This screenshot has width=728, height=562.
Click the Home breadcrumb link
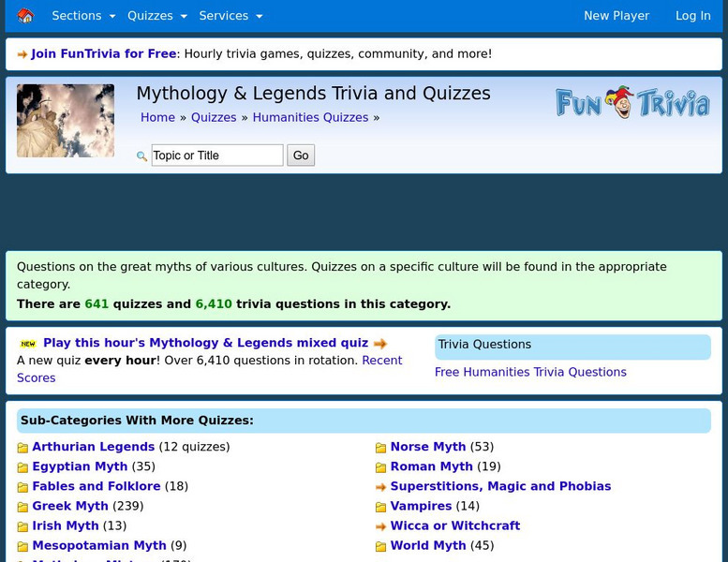click(157, 117)
